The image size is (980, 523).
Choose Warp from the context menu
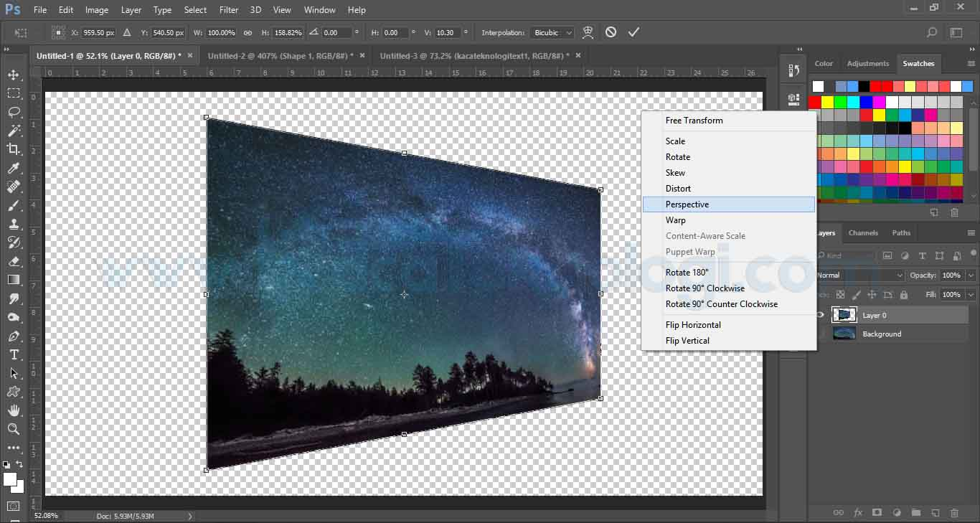729,220
